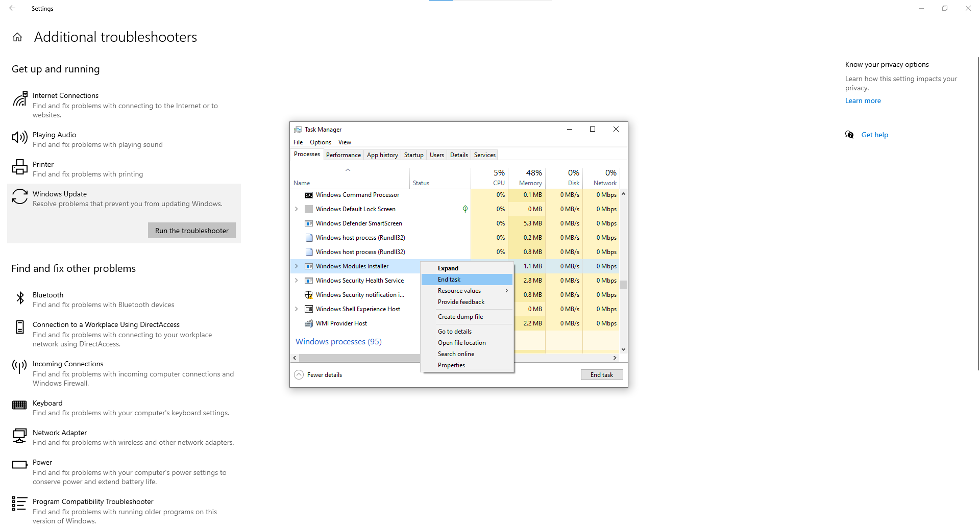
Task: Open the Get help link
Action: click(x=874, y=135)
